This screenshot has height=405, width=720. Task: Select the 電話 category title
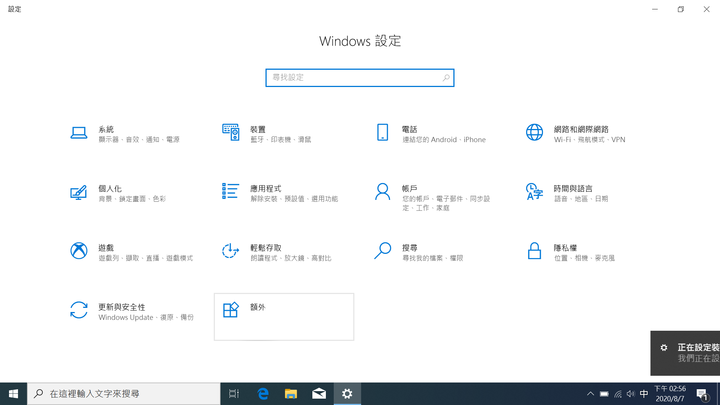pyautogui.click(x=410, y=129)
